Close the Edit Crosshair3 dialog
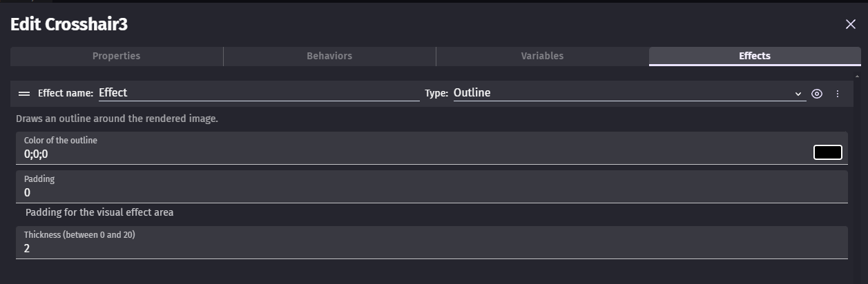This screenshot has width=868, height=284. pos(851,24)
